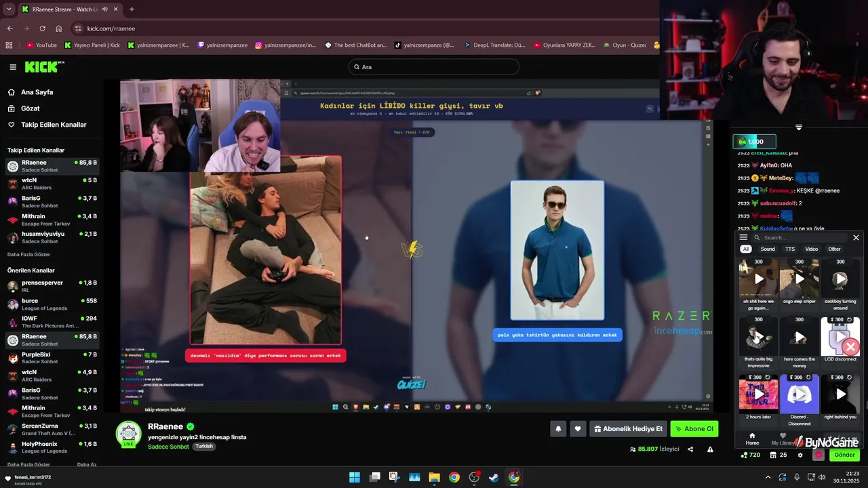
Task: Open chat settings gear icon
Action: [x=800, y=455]
